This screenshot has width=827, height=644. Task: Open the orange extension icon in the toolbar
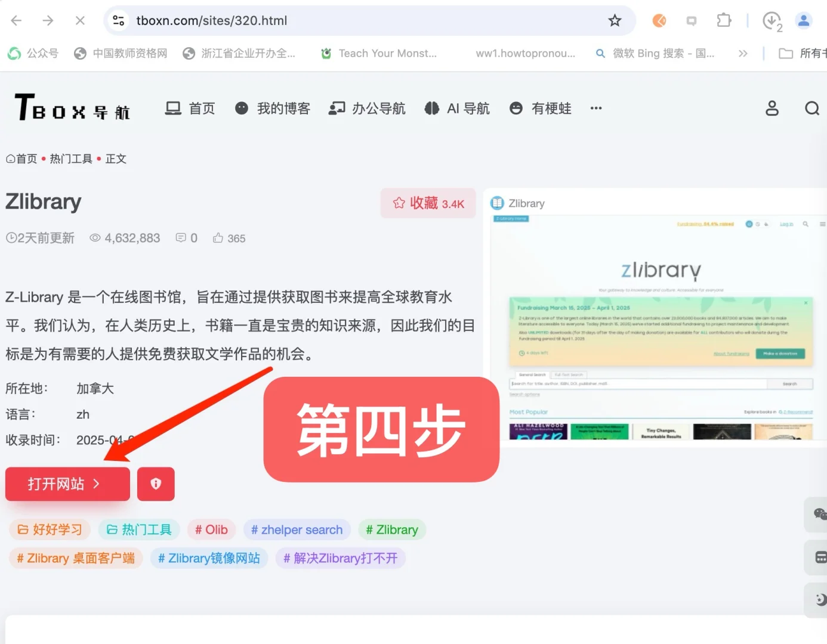(x=659, y=21)
